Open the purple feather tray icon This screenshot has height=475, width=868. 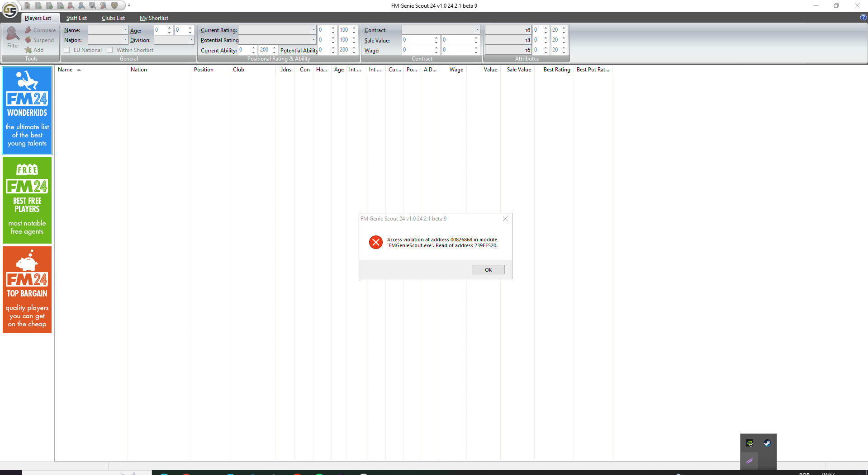pyautogui.click(x=749, y=461)
